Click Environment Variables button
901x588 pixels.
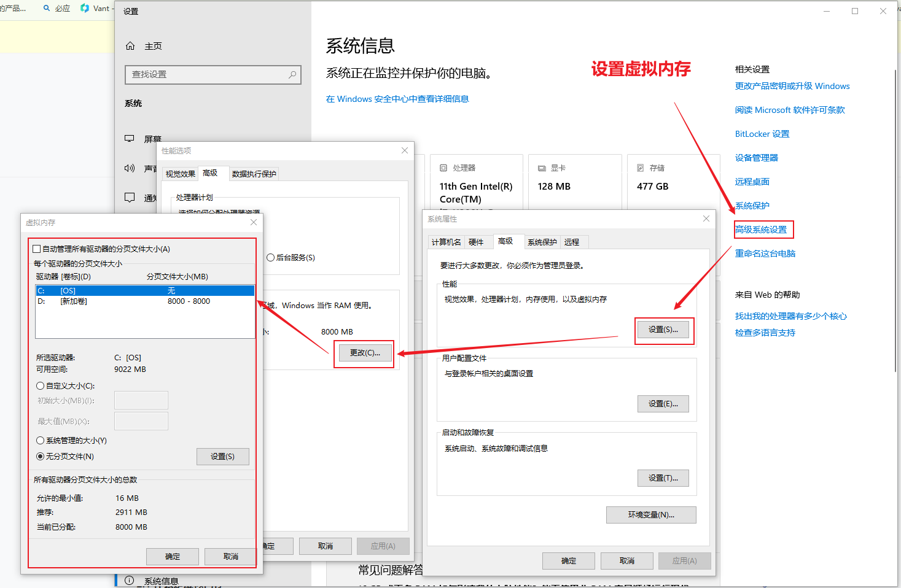[x=651, y=515]
